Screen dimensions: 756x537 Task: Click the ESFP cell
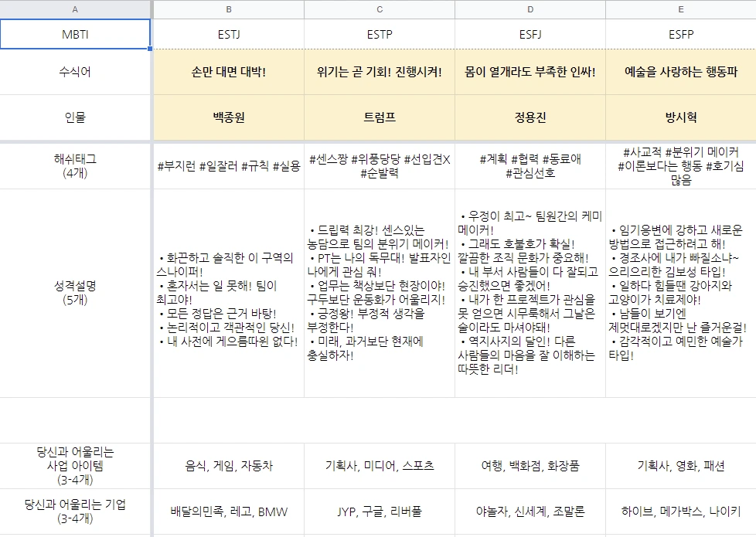681,34
